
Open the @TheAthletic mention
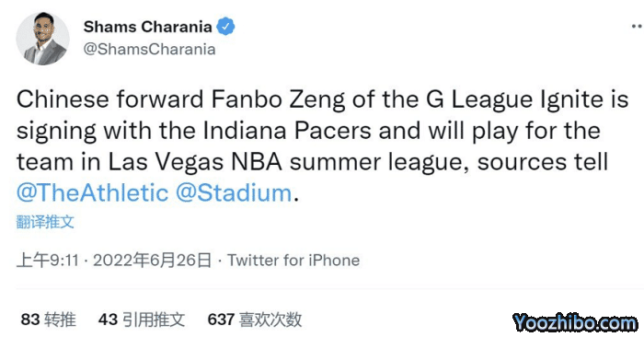click(92, 192)
